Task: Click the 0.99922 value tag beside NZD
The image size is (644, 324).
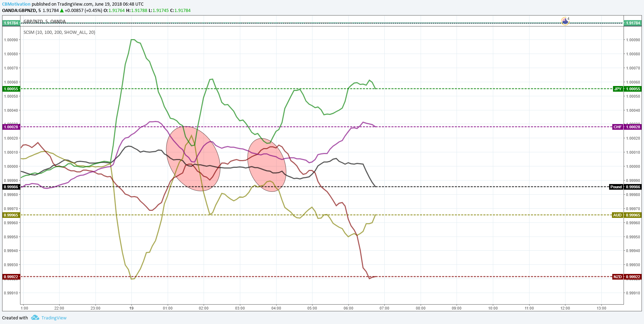Action: click(x=633, y=277)
